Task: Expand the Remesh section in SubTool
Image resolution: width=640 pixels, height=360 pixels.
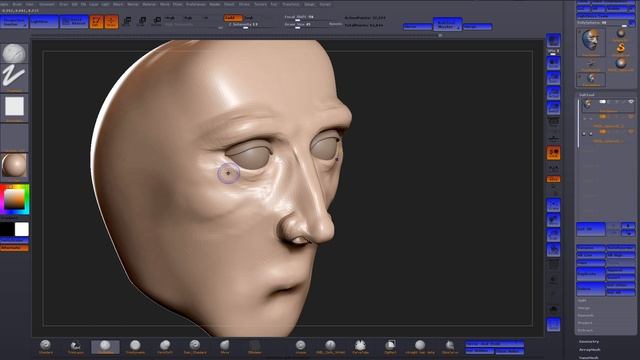Action: [585, 315]
